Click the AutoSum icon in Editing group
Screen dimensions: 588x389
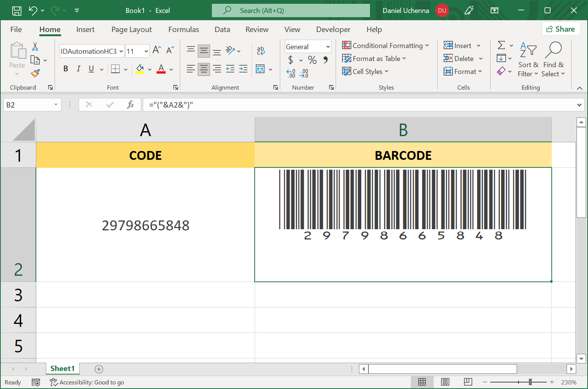pyautogui.click(x=502, y=45)
